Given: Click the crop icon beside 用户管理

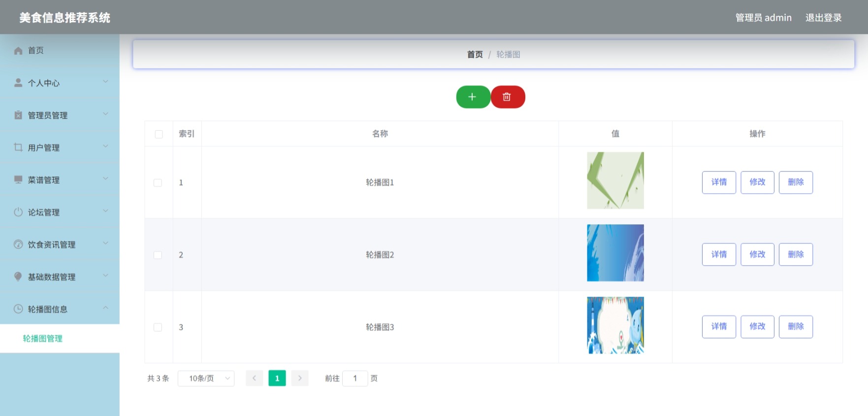Looking at the screenshot, I should coord(18,147).
